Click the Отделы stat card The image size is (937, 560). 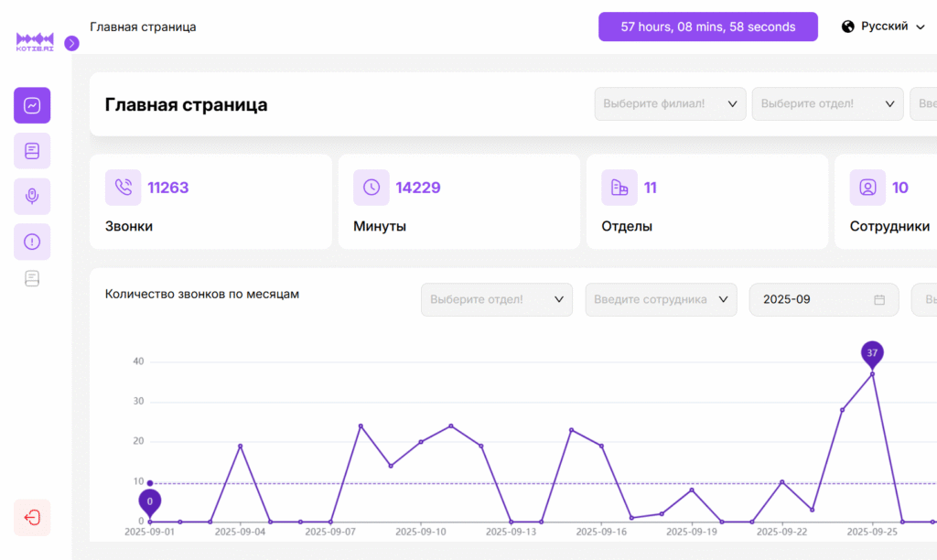706,201
